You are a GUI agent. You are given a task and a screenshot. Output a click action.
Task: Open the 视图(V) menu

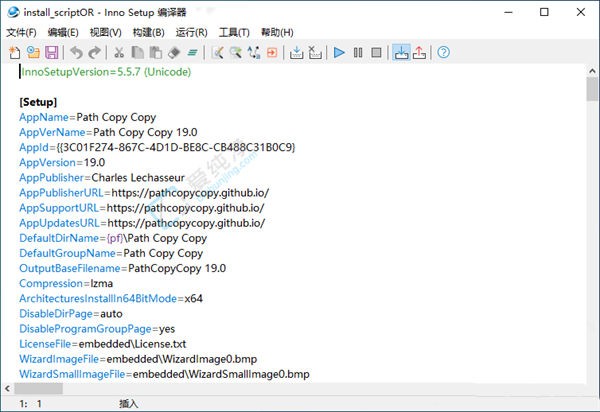click(106, 33)
